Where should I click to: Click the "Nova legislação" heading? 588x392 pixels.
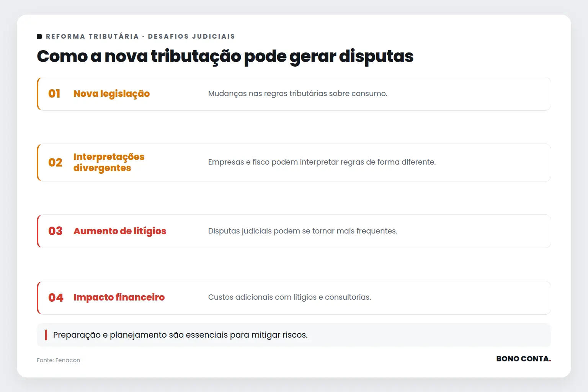111,94
